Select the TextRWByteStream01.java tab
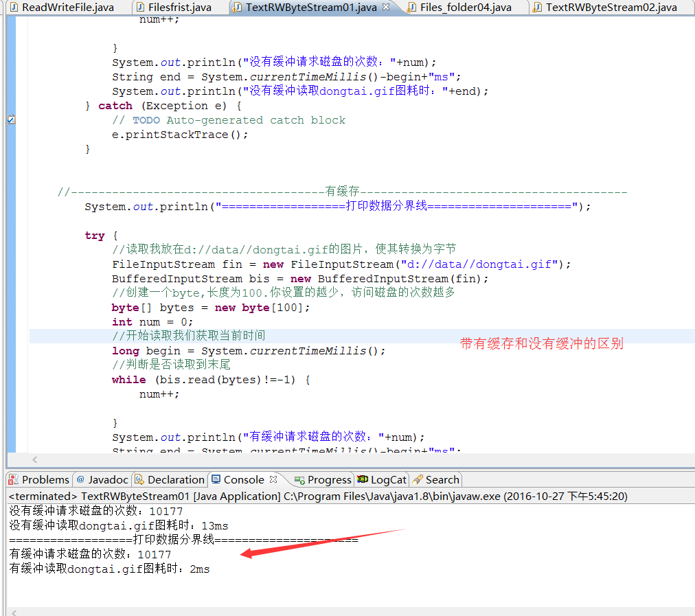 point(311,8)
